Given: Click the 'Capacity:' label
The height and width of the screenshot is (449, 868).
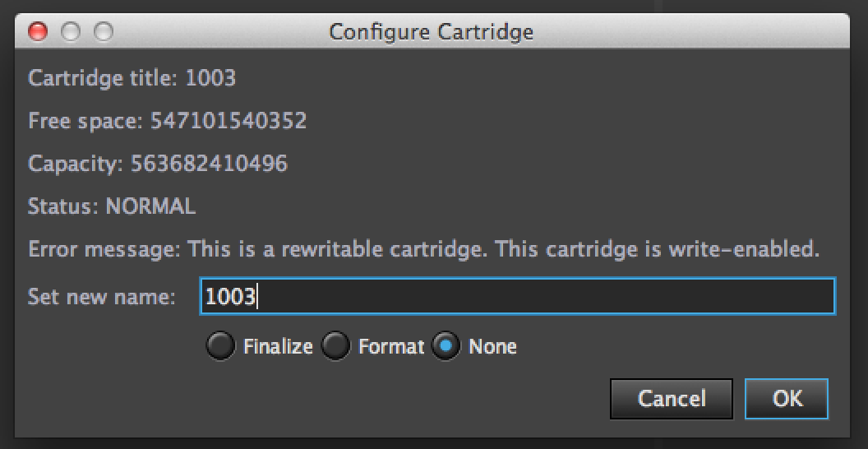Looking at the screenshot, I should coord(76,164).
